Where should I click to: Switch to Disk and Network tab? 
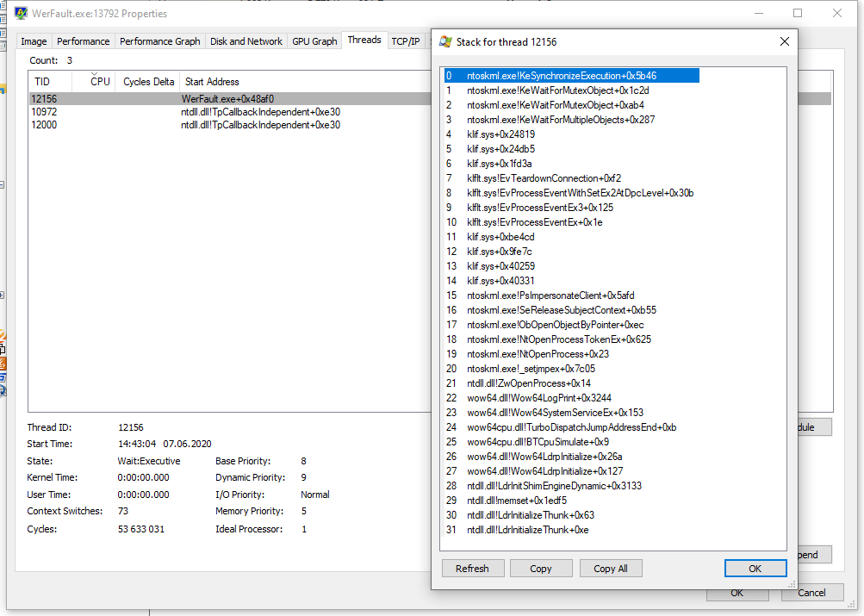point(246,41)
